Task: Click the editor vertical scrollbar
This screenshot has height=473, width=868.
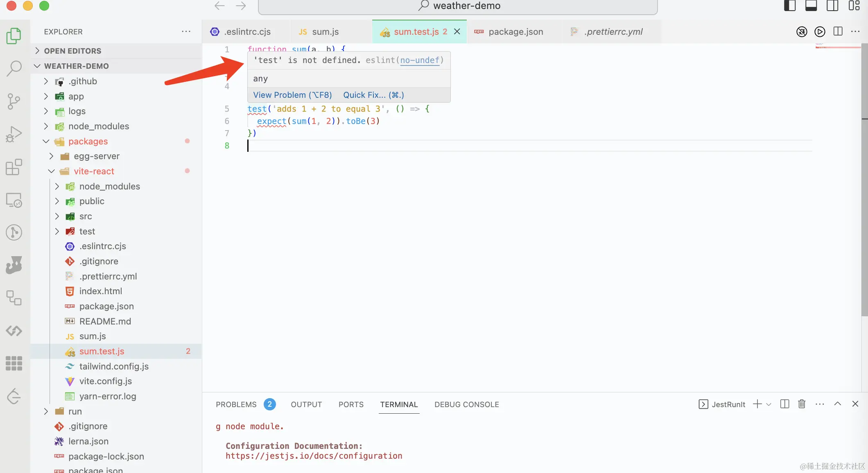Action: pyautogui.click(x=864, y=180)
